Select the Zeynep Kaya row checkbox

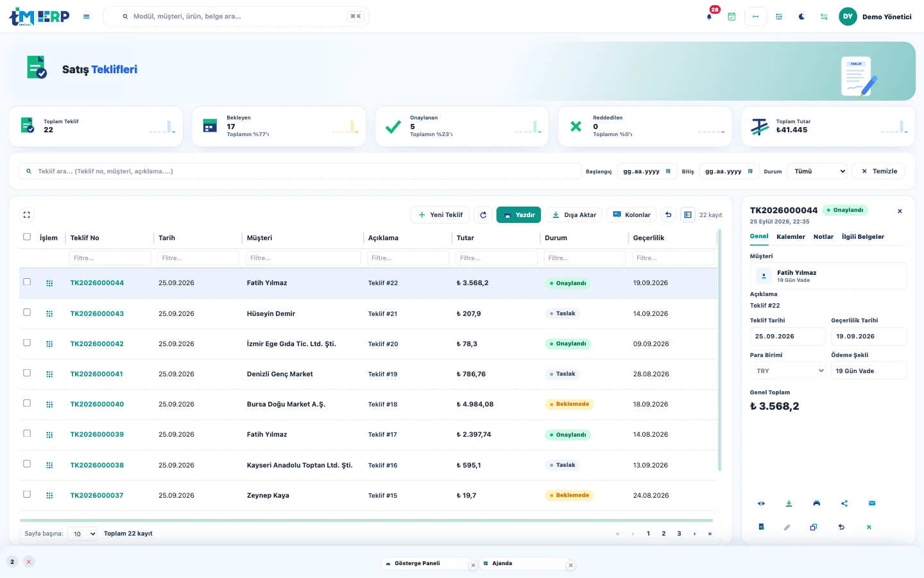click(27, 494)
